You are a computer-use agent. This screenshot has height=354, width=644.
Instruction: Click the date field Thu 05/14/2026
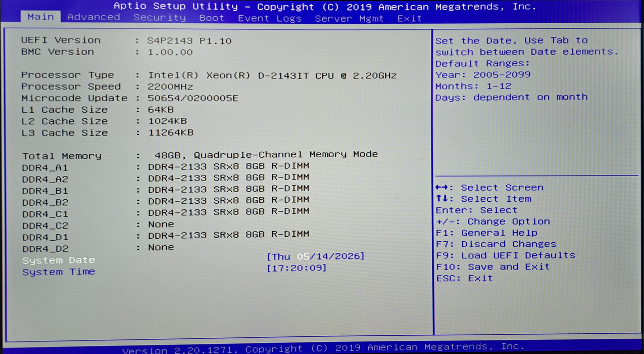point(316,256)
